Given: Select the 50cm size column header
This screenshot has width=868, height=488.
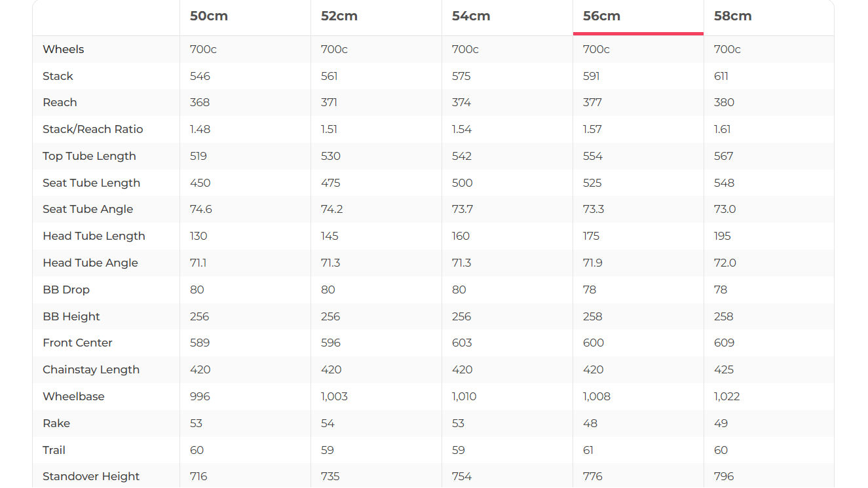Looking at the screenshot, I should (x=209, y=16).
